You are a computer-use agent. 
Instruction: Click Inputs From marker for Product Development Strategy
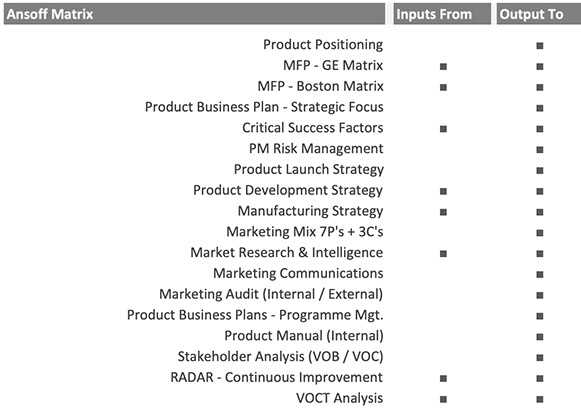[x=443, y=191]
